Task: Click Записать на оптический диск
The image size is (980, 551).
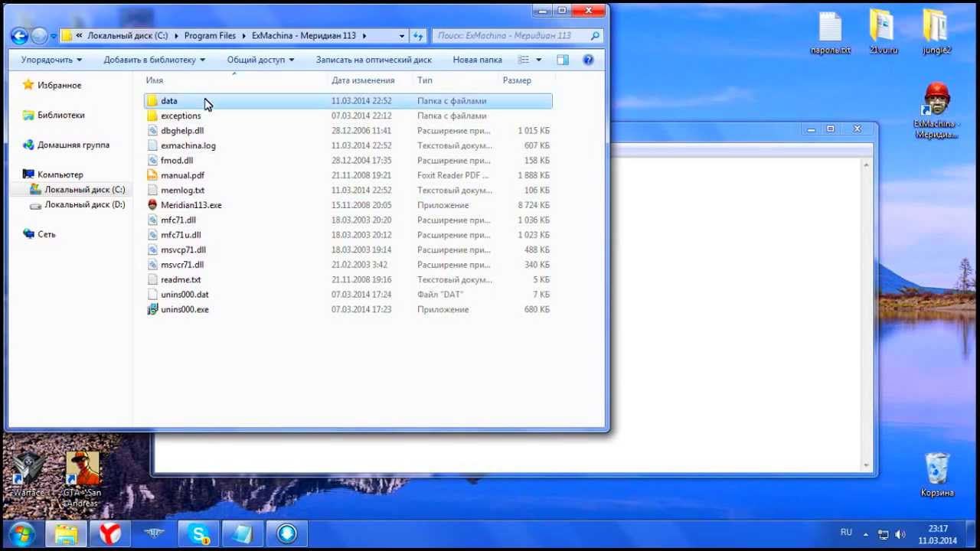Action: [x=374, y=60]
